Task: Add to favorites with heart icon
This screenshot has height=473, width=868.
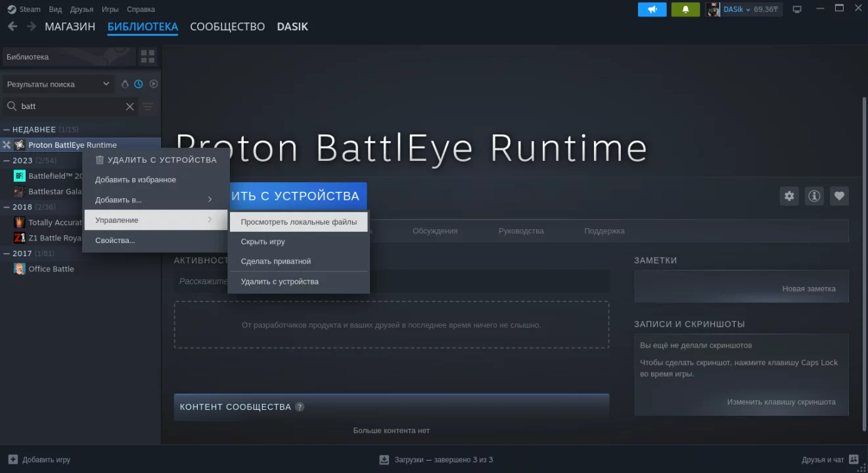Action: coord(839,196)
